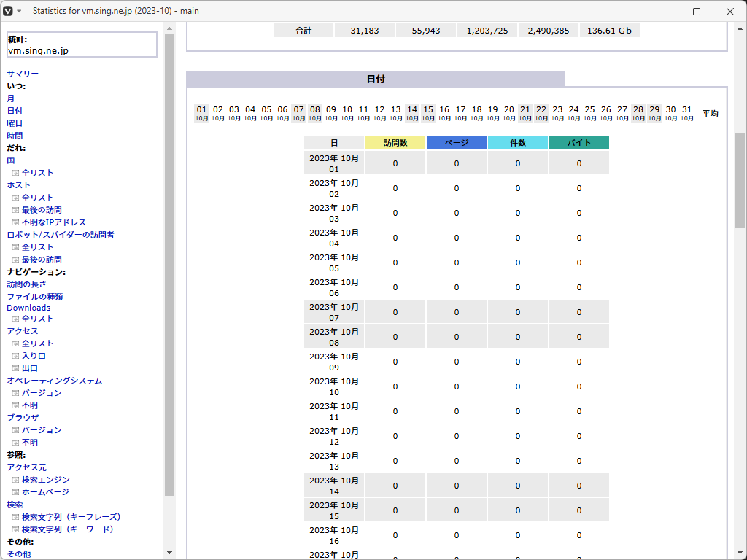Screen dimensions: 747x560
Task: Open the サマリー link in the sidebar
Action: click(23, 74)
